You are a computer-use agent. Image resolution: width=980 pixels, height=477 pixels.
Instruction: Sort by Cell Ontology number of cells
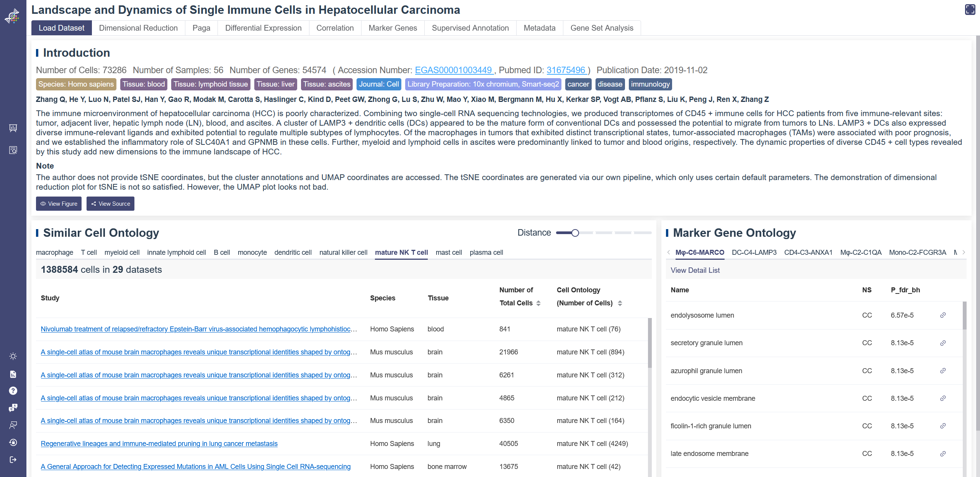click(620, 303)
